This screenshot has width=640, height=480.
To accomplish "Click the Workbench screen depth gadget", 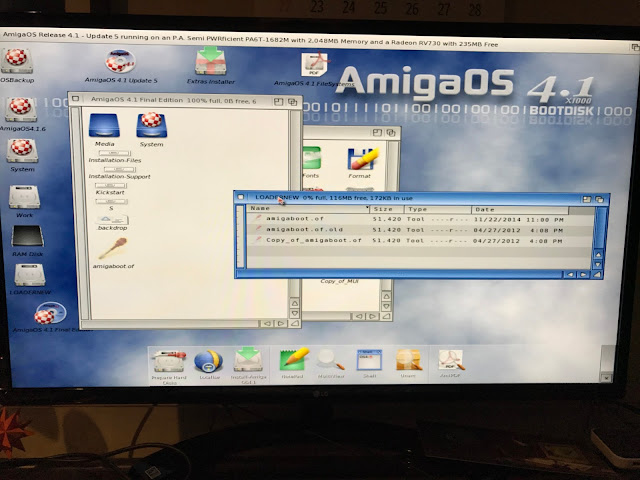I will click(x=635, y=47).
